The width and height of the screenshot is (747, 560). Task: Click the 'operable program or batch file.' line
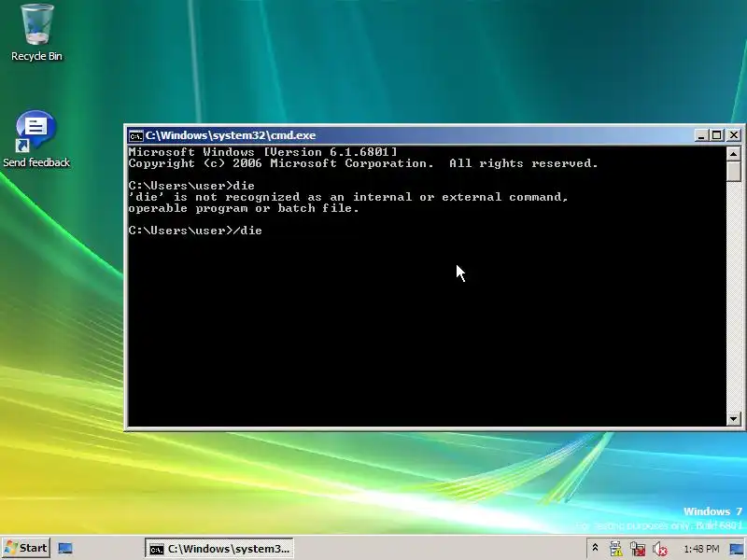click(x=244, y=208)
